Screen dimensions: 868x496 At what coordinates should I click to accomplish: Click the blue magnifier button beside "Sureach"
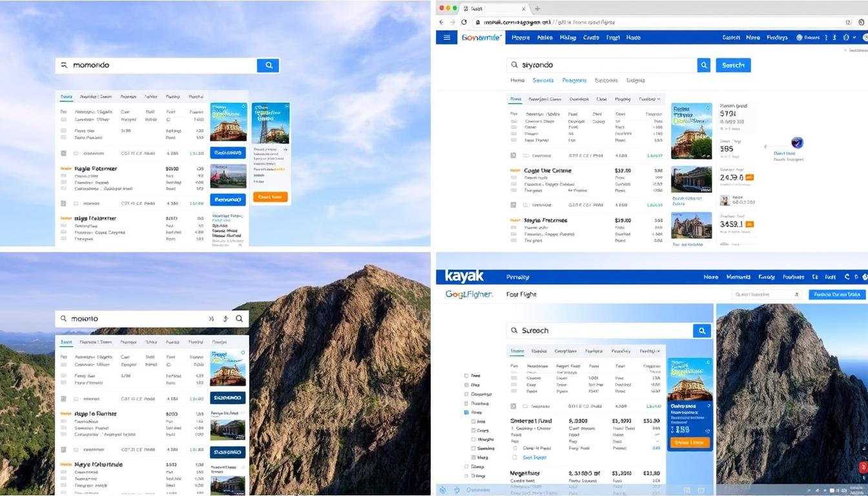tap(702, 330)
